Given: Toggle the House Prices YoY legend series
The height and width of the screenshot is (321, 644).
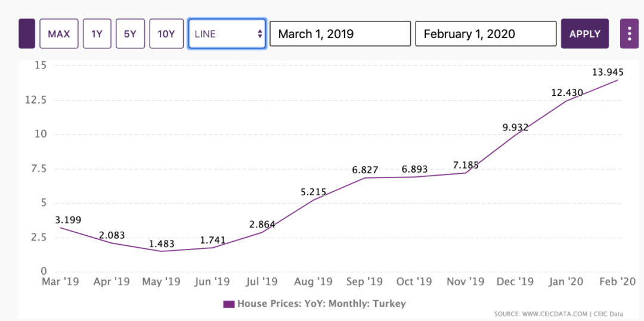Looking at the screenshot, I should click(321, 304).
